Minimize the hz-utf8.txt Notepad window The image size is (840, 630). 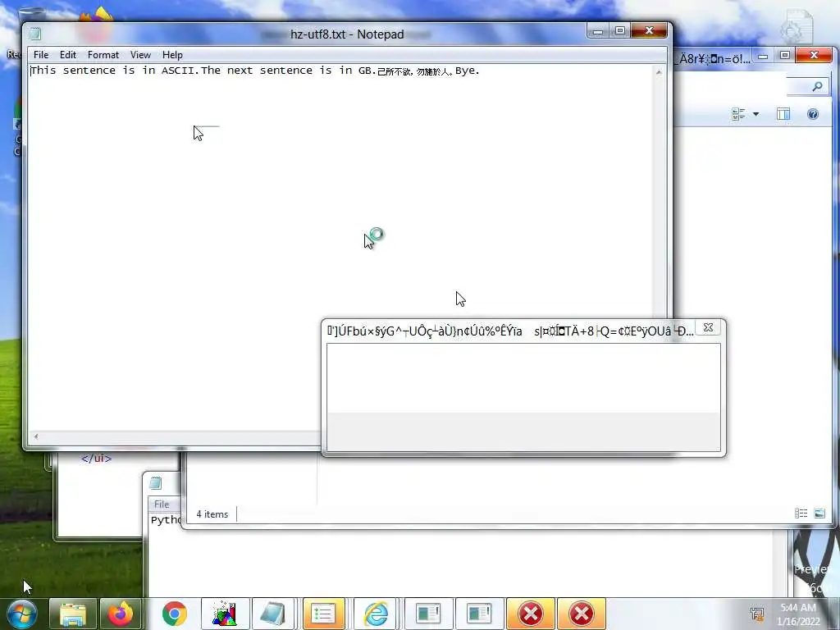[x=598, y=32]
